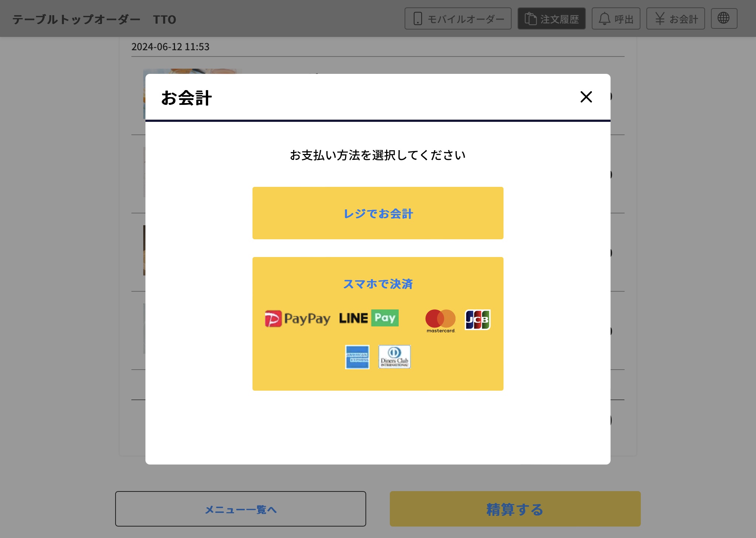
Task: Click the PayPay logo
Action: coord(298,319)
